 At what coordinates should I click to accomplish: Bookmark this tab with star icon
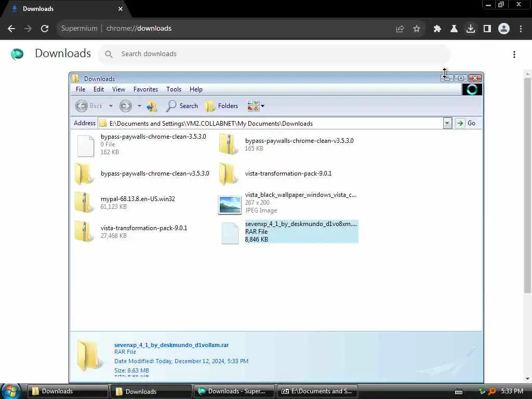tap(417, 29)
